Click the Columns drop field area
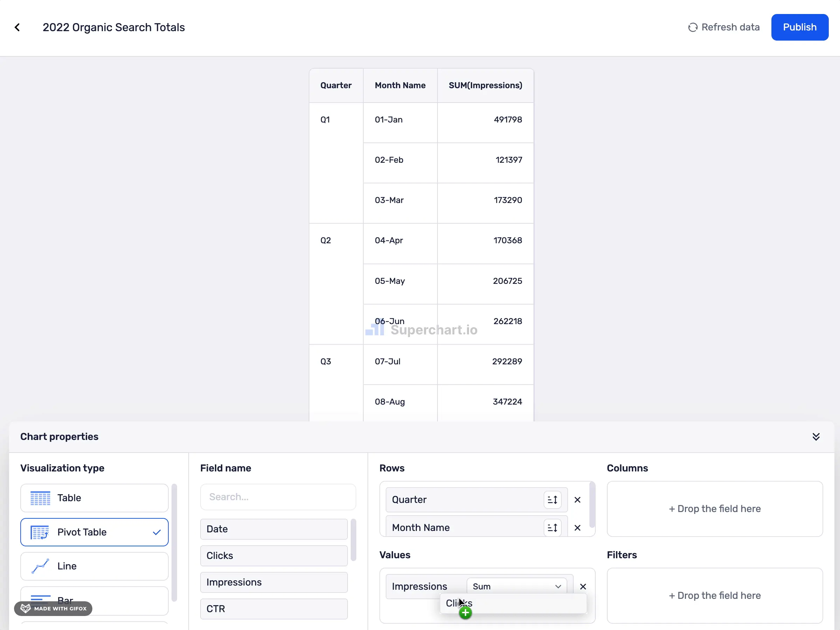This screenshot has height=630, width=840. [715, 509]
